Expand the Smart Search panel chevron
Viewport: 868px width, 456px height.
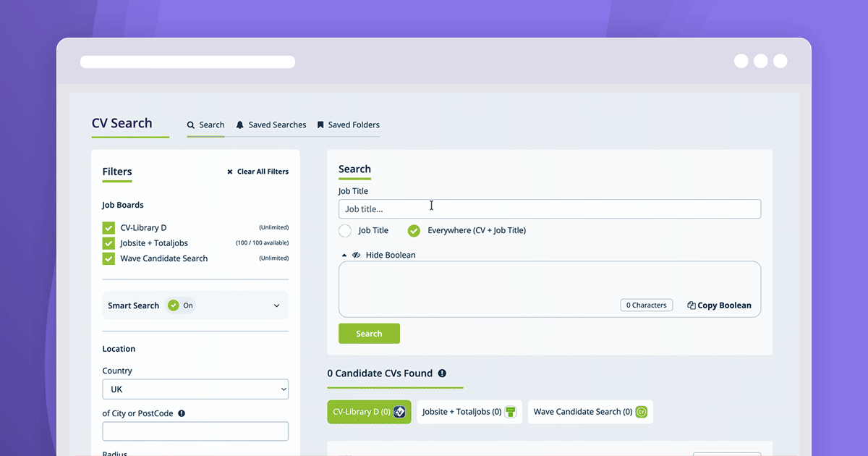pyautogui.click(x=276, y=305)
